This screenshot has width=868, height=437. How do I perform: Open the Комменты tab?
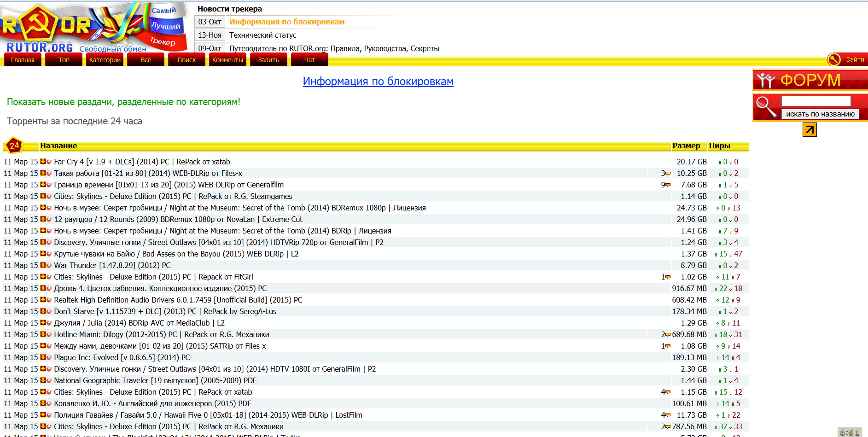click(227, 60)
